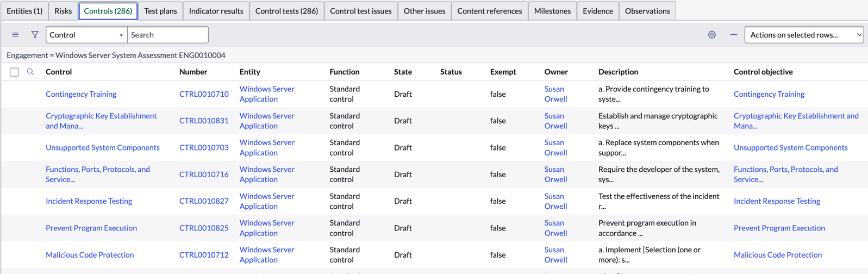868x274 pixels.
Task: Open the Contingency Training control record
Action: pos(81,94)
